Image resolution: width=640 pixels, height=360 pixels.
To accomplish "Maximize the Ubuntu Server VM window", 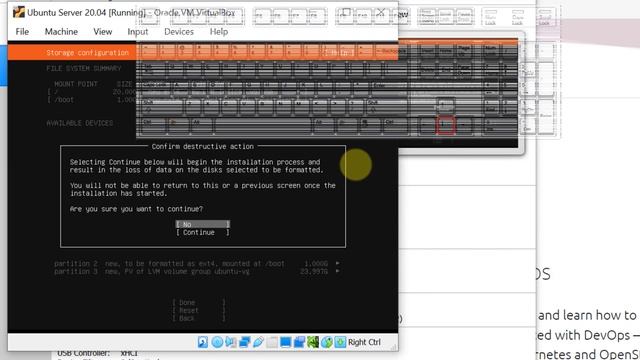I will click(x=346, y=12).
